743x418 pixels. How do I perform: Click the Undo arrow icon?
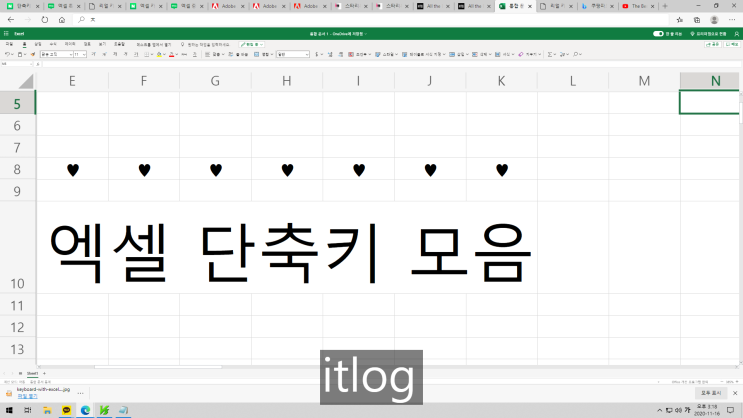7,55
